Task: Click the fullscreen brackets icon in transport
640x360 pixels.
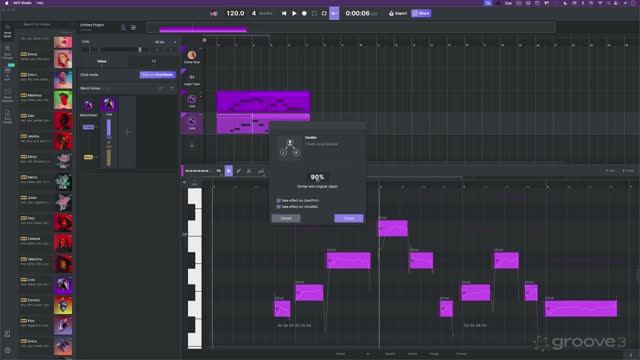Action: [x=314, y=13]
